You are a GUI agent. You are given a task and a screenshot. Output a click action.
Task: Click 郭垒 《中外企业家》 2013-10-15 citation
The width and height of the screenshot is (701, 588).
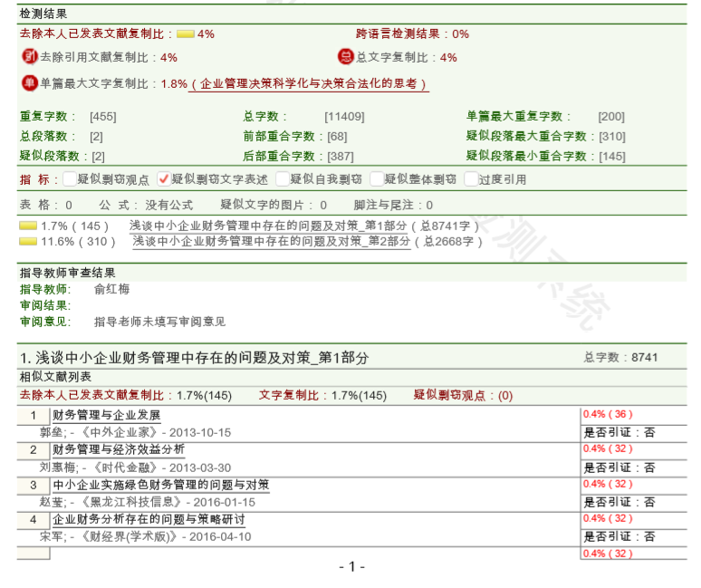coord(136,432)
